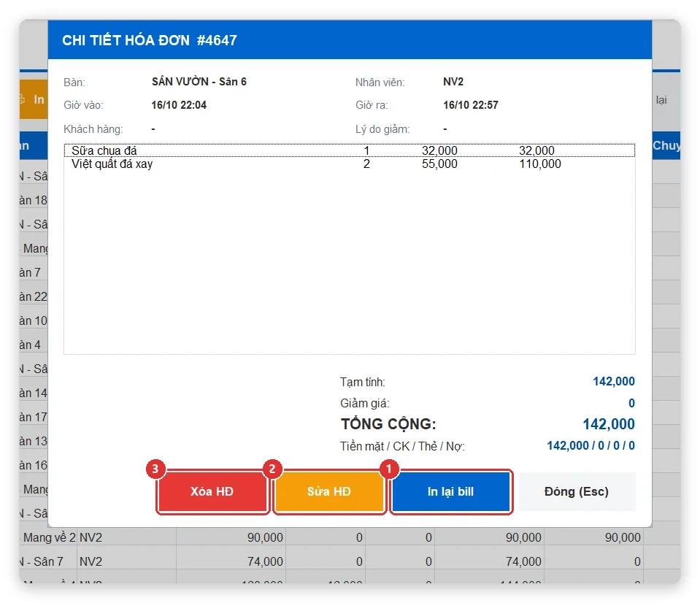Click the Giảm giá value 0

[631, 403]
